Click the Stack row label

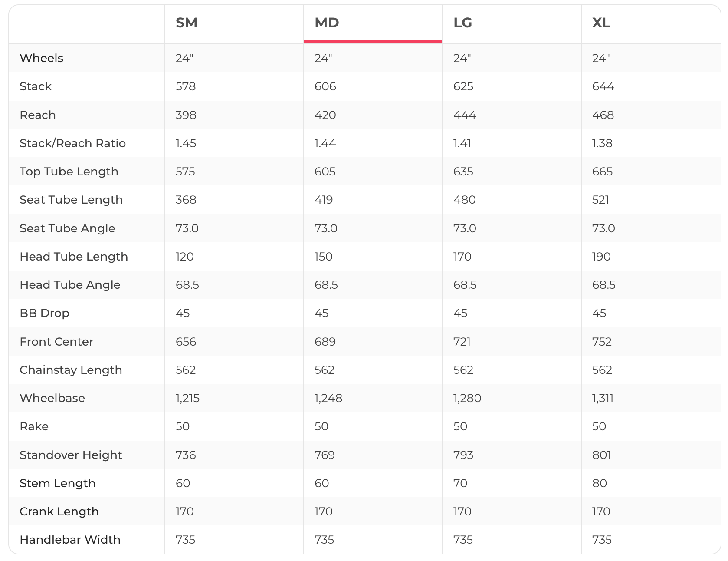point(36,86)
